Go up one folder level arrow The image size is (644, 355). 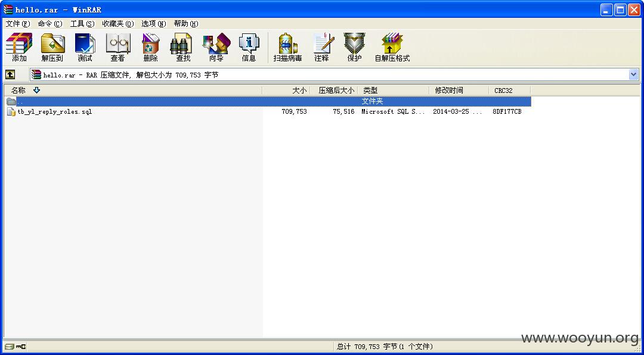click(10, 74)
